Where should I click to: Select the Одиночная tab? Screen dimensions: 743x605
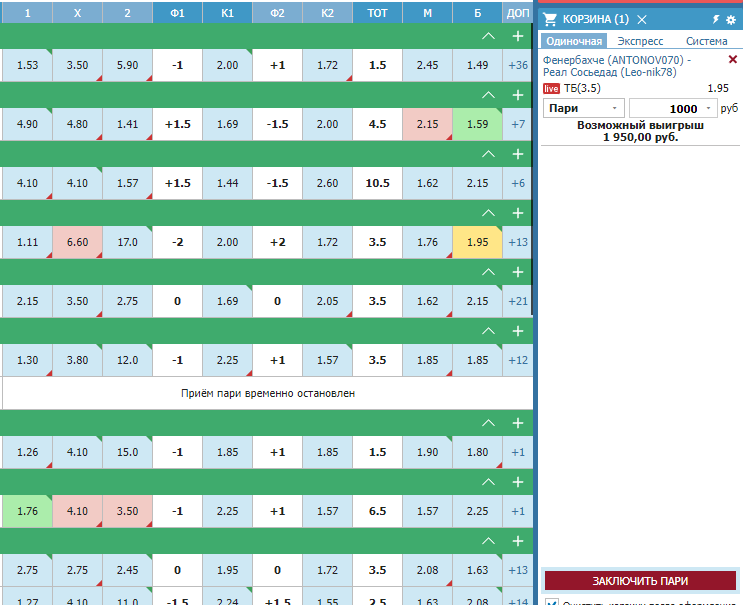[572, 41]
